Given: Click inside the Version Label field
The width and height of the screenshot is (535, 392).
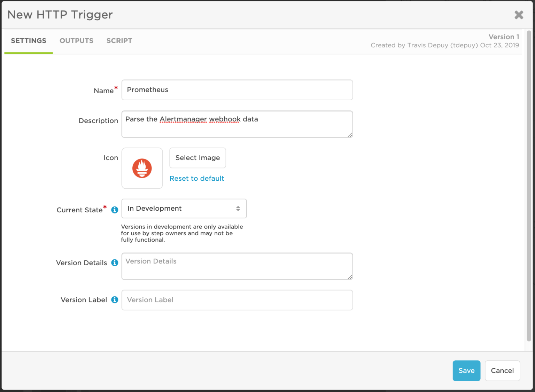Looking at the screenshot, I should 237,300.
